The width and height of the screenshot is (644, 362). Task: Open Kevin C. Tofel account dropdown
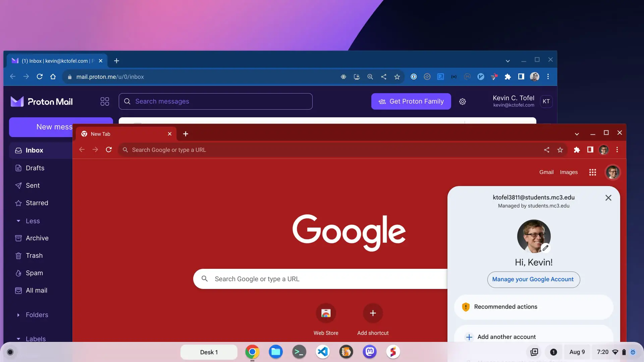522,101
